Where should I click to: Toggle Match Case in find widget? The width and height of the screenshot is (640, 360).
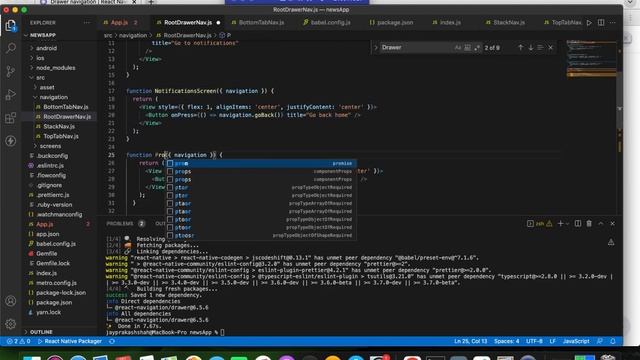tap(458, 48)
